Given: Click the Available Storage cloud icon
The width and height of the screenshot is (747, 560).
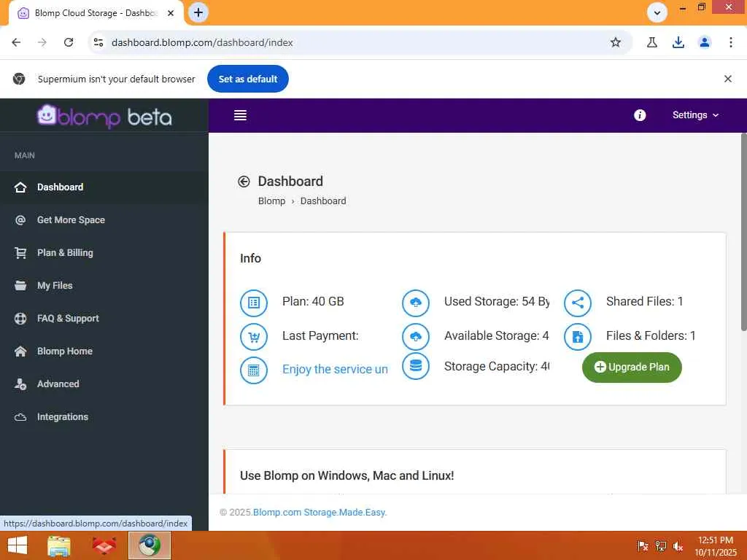Looking at the screenshot, I should tap(415, 337).
